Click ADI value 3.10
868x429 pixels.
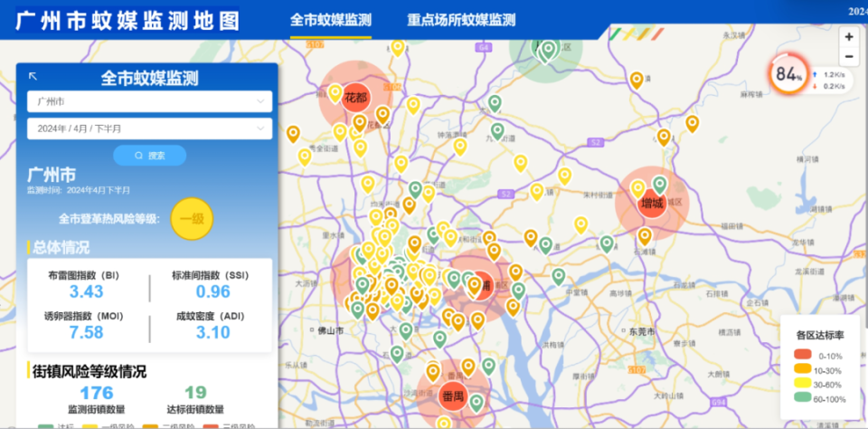[212, 332]
